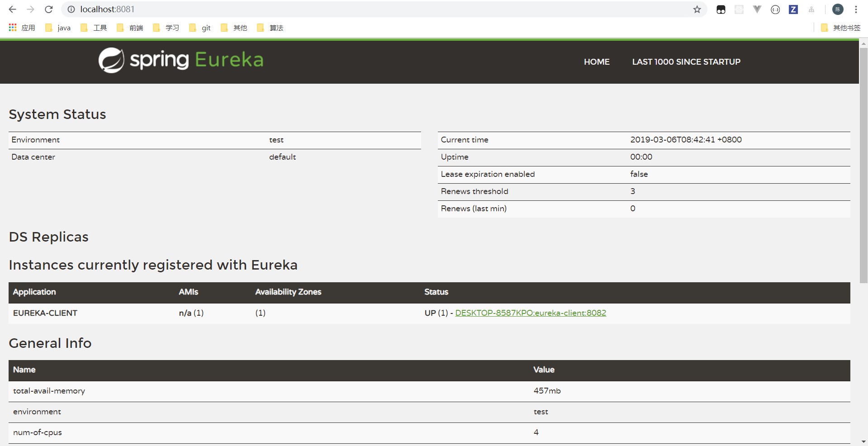Open the blue Z extension
Image resolution: width=868 pixels, height=446 pixels.
coord(793,9)
